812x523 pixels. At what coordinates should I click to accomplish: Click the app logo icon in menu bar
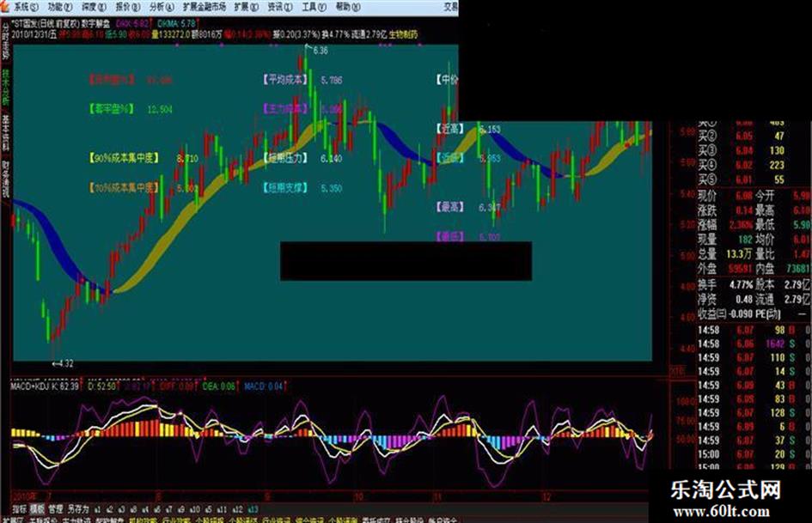5,6
